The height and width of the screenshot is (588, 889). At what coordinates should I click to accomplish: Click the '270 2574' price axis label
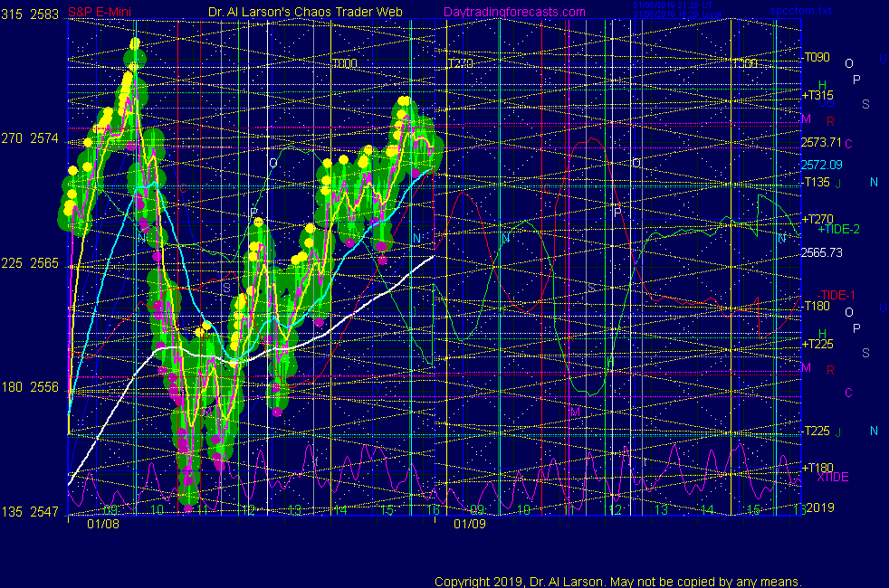30,138
